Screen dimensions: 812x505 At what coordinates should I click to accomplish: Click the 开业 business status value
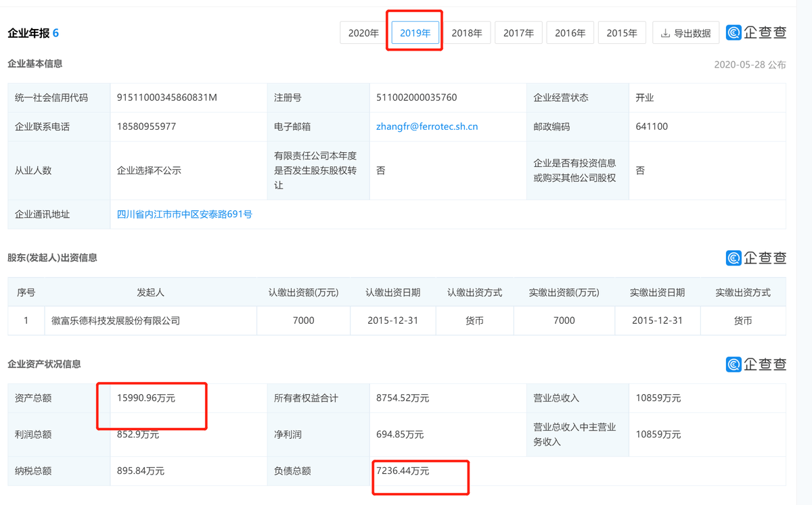[645, 97]
